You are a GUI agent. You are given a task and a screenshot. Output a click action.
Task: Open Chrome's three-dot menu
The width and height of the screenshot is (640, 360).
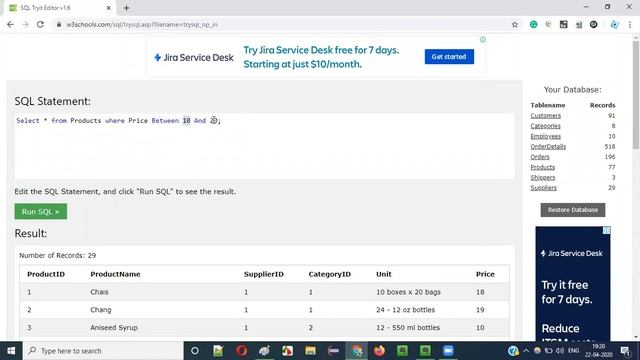click(630, 24)
